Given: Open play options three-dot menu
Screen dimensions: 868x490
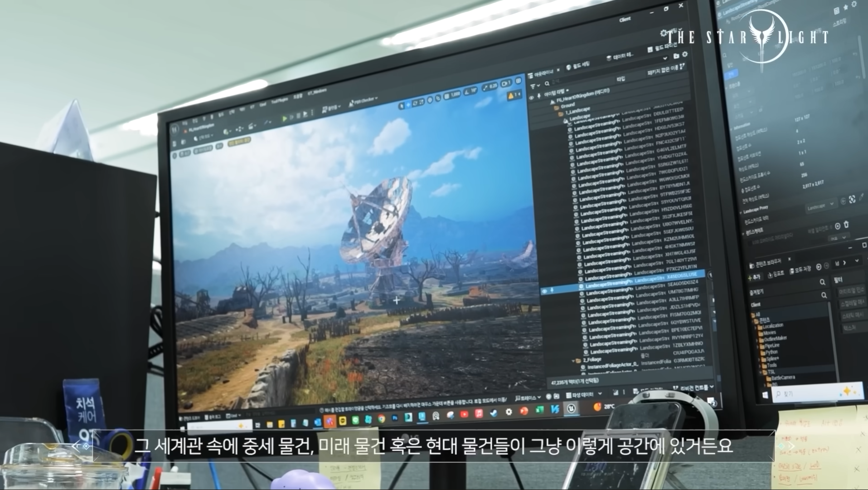Looking at the screenshot, I should (x=312, y=113).
